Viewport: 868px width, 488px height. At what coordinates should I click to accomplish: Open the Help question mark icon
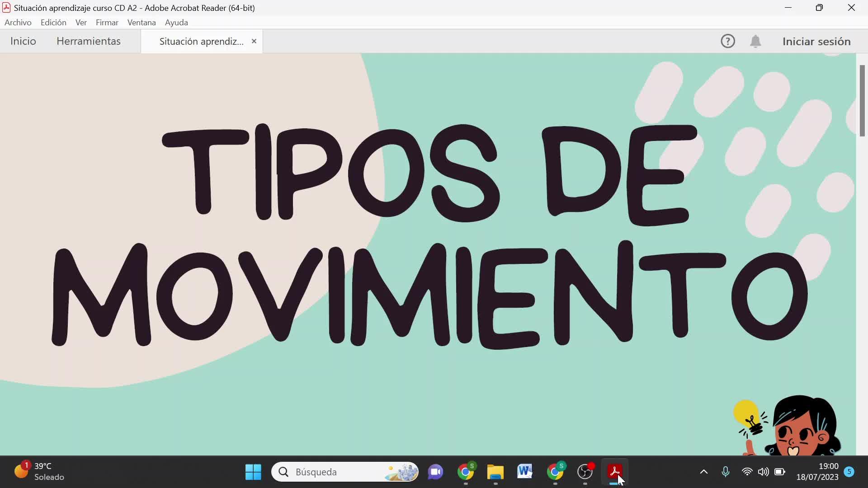point(727,41)
